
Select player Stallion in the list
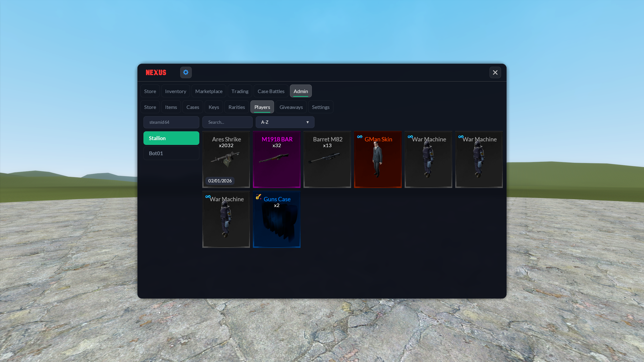[171, 138]
